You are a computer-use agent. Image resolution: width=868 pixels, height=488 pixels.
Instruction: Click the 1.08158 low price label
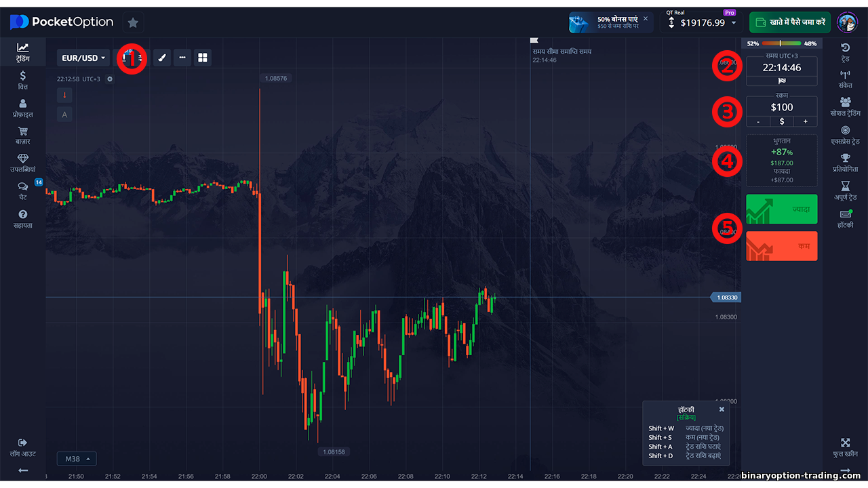point(334,451)
